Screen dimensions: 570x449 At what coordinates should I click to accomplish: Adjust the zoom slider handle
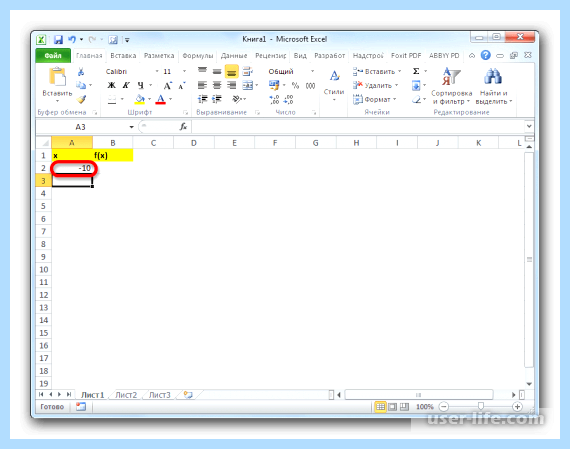(481, 406)
